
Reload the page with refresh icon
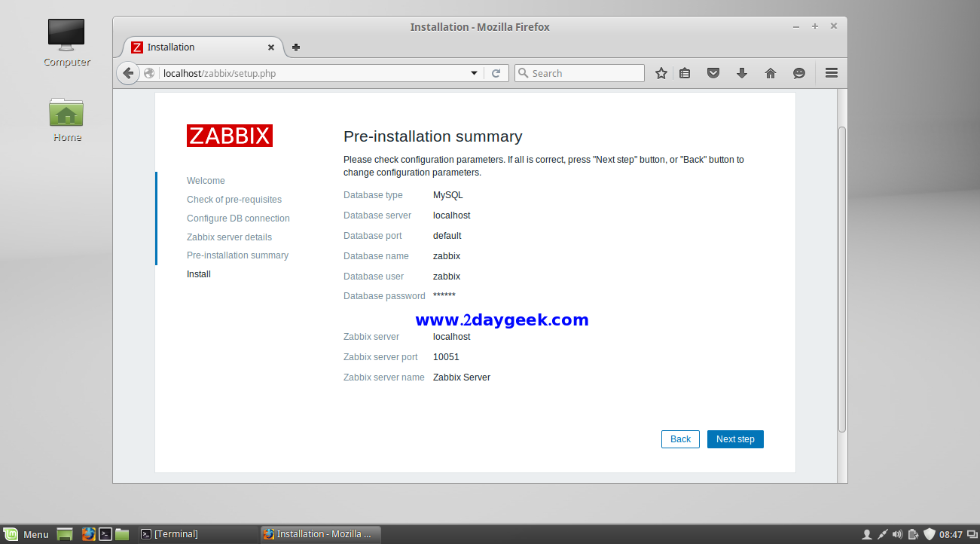pyautogui.click(x=496, y=73)
